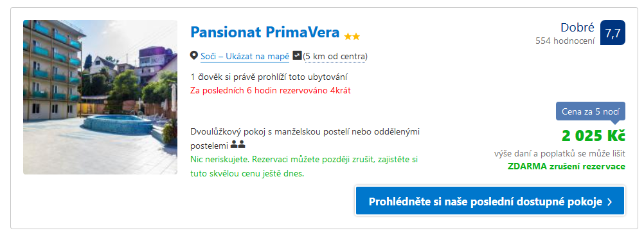Click the 5 km od centra text
The height and width of the screenshot is (235, 644).
pos(335,57)
